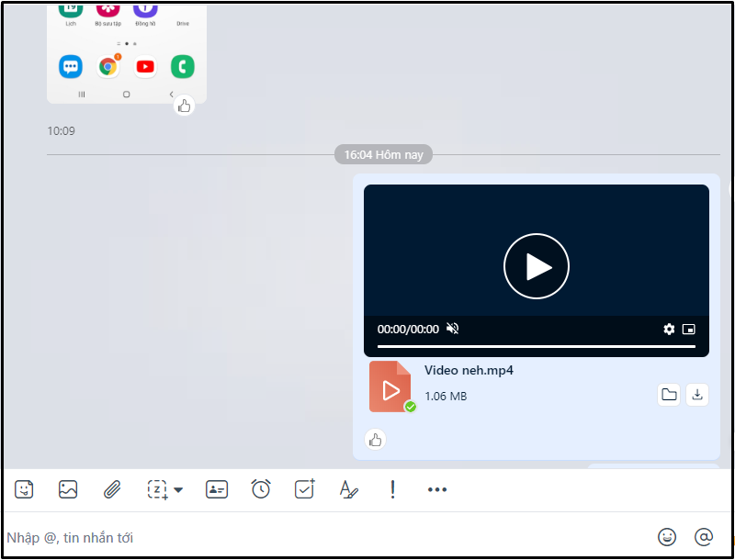735x560 pixels.
Task: Open the video player settings gear
Action: 669,329
